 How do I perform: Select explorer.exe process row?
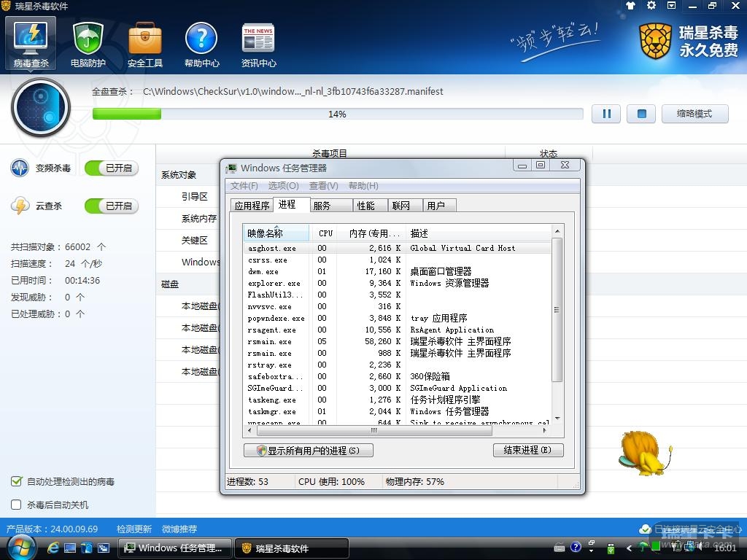(398, 284)
